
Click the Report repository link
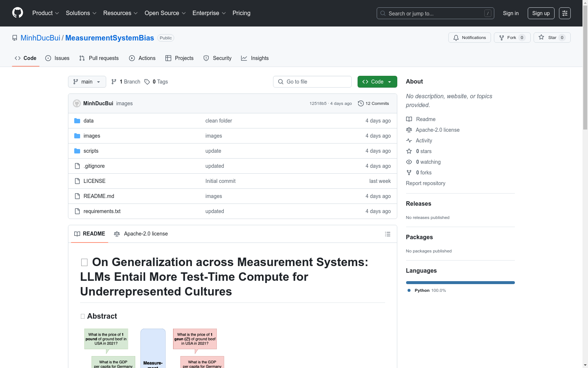(426, 183)
